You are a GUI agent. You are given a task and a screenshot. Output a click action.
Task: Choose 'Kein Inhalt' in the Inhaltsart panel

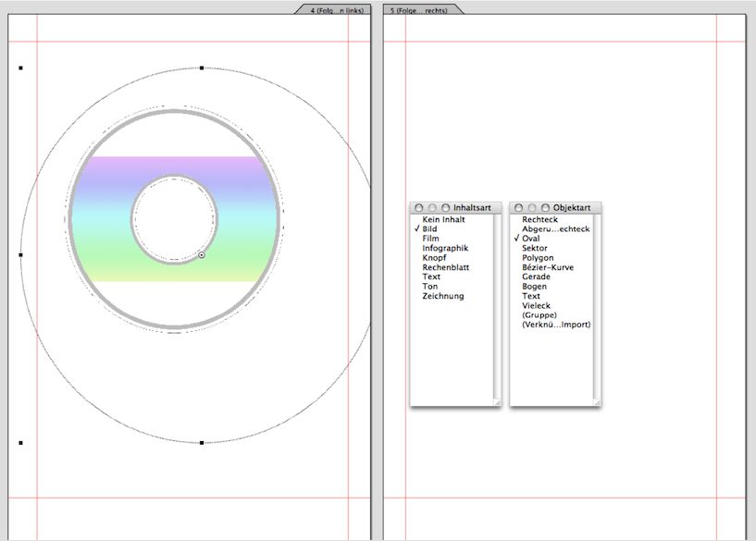(443, 219)
